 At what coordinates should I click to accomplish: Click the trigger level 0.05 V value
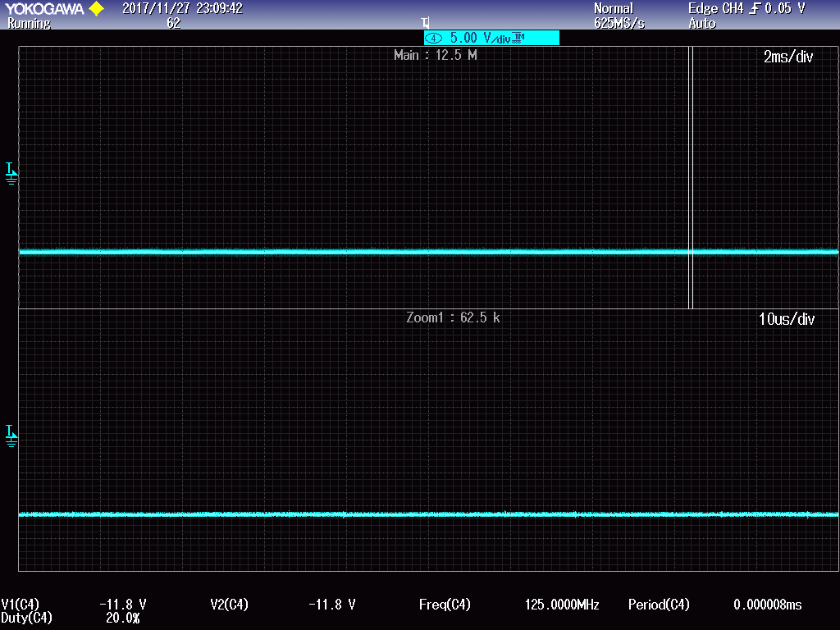pyautogui.click(x=785, y=8)
